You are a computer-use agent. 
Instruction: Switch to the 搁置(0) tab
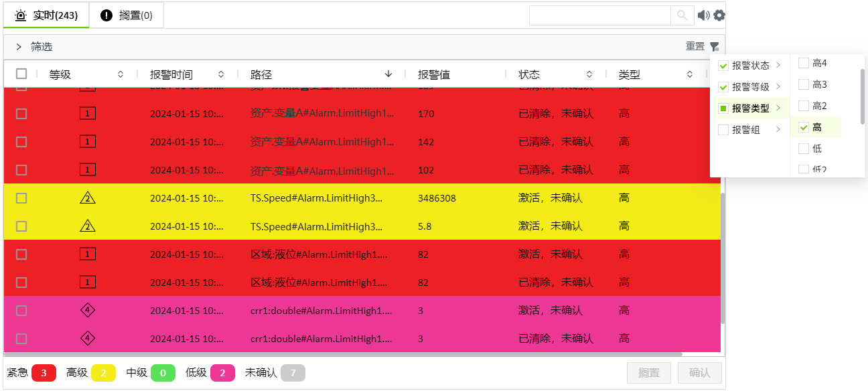click(127, 15)
